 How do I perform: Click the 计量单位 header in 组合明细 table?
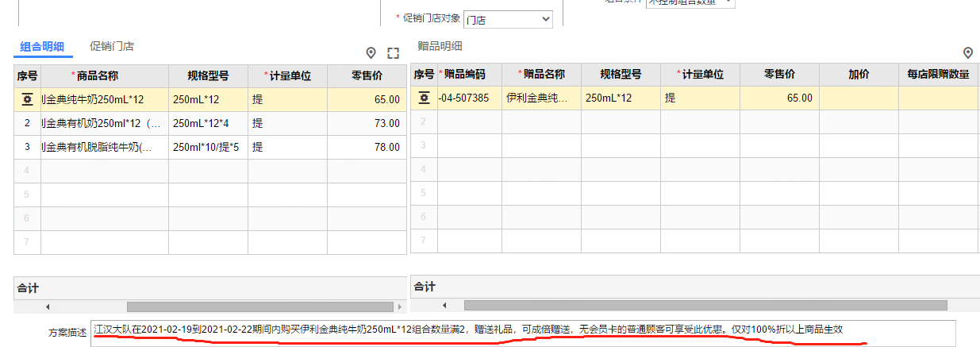coord(287,76)
